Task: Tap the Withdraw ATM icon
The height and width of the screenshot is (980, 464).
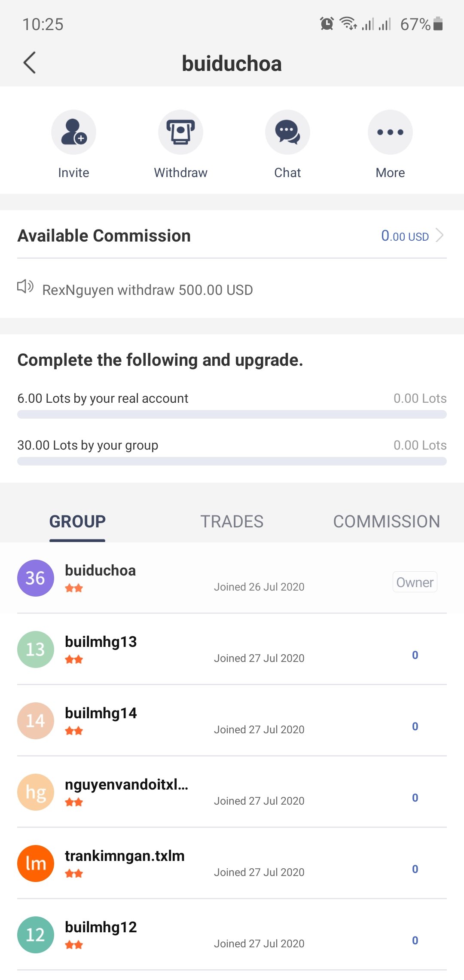Action: (x=180, y=132)
